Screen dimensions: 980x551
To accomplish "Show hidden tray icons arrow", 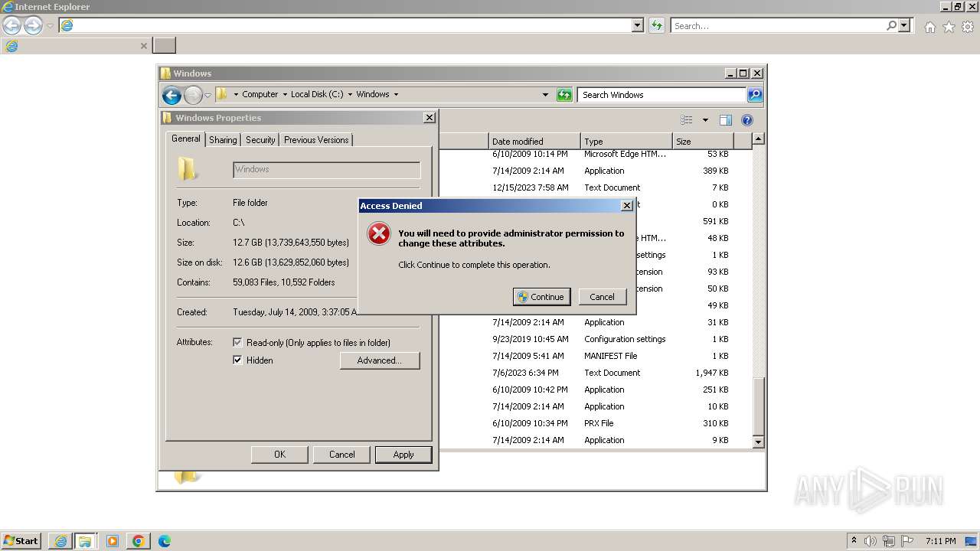I will click(854, 540).
